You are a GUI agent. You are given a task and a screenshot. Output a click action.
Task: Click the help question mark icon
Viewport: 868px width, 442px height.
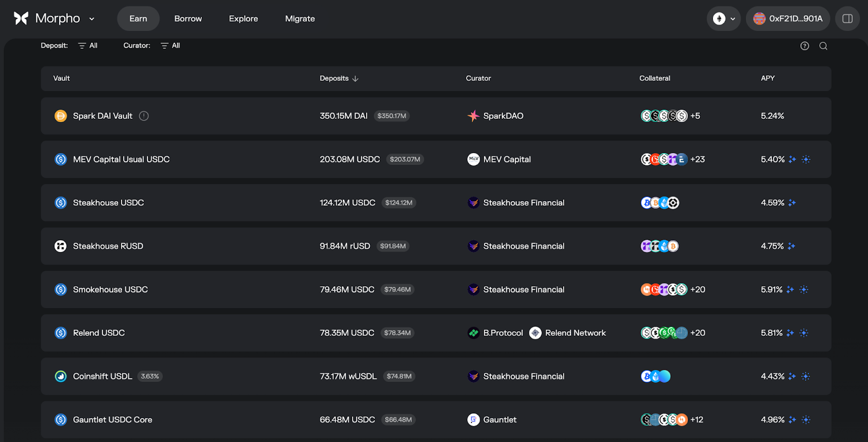coord(805,46)
